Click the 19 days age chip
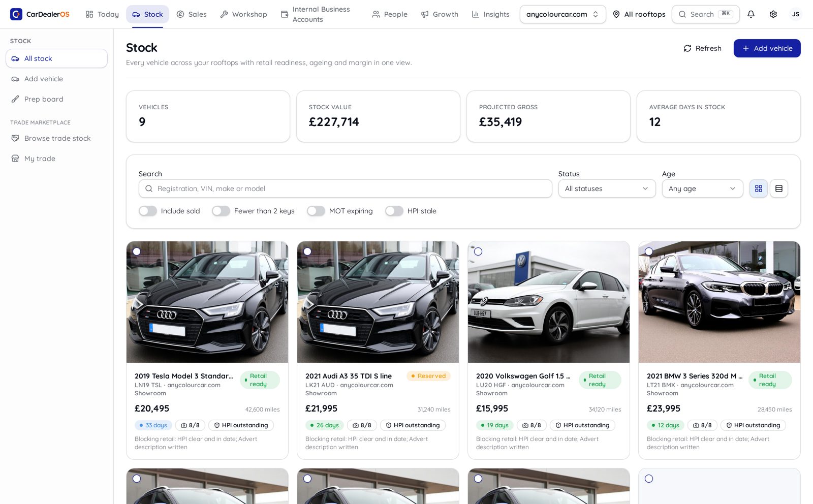The width and height of the screenshot is (813, 504). (x=495, y=425)
